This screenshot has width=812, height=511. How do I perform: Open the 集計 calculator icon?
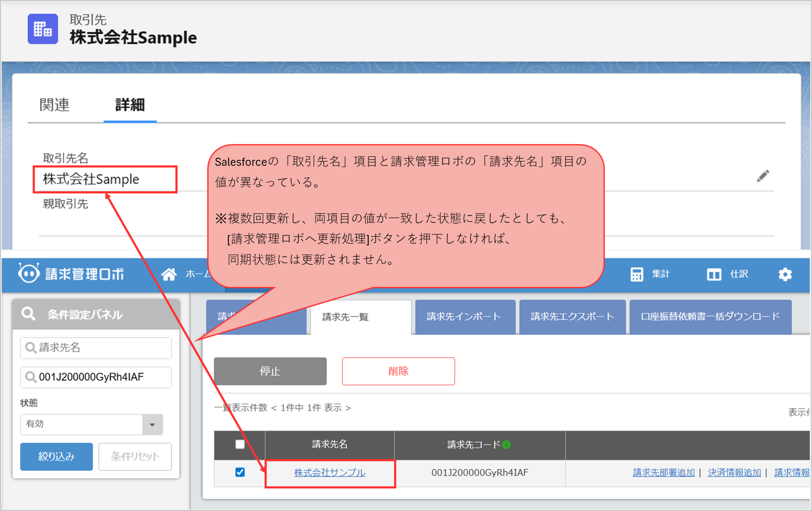coord(637,274)
